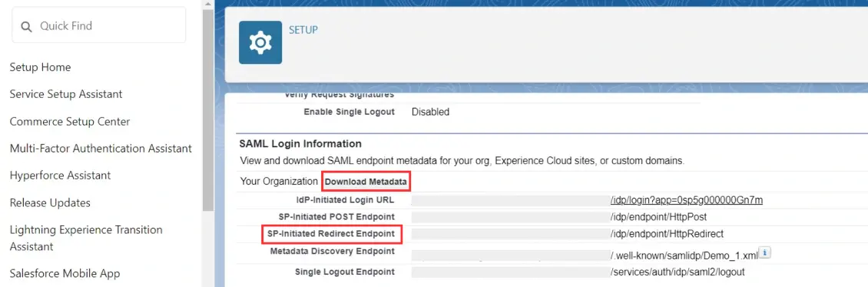The width and height of the screenshot is (868, 287).
Task: Click the Download Metadata button
Action: click(366, 182)
